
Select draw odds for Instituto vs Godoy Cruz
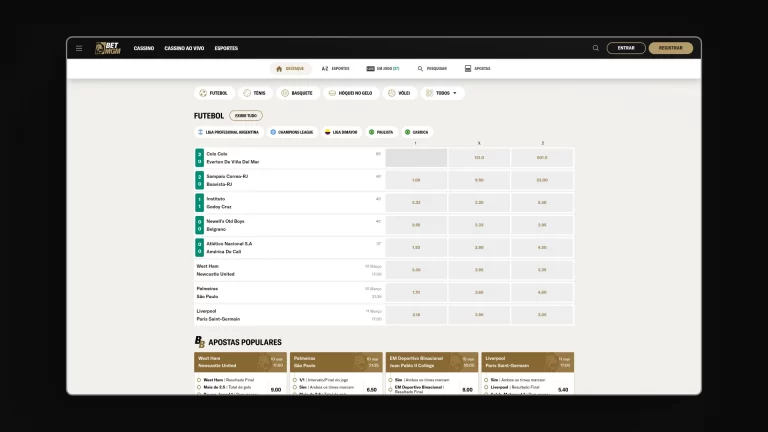pyautogui.click(x=479, y=203)
